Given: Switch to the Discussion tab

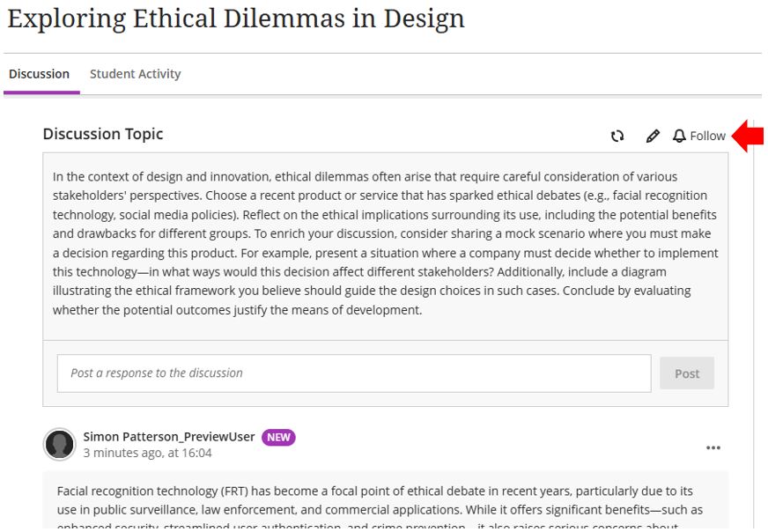Looking at the screenshot, I should (x=40, y=74).
